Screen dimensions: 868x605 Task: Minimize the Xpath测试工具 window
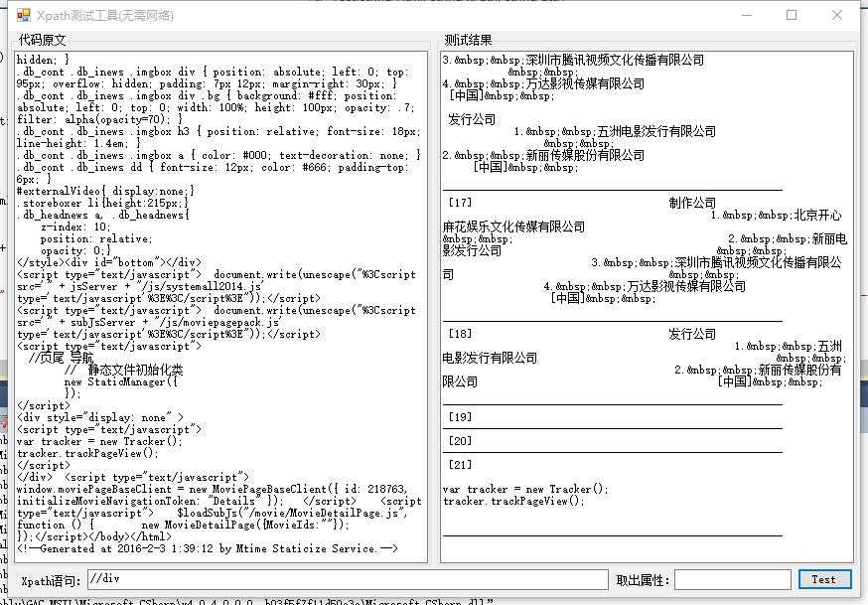click(x=747, y=15)
